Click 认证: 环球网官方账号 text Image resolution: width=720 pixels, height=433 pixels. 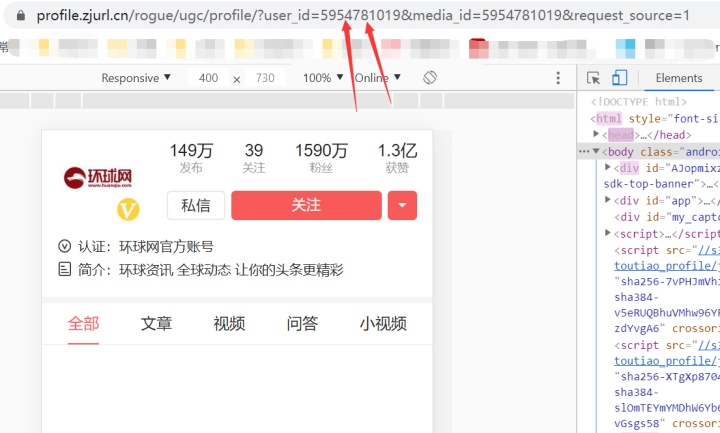pos(146,247)
